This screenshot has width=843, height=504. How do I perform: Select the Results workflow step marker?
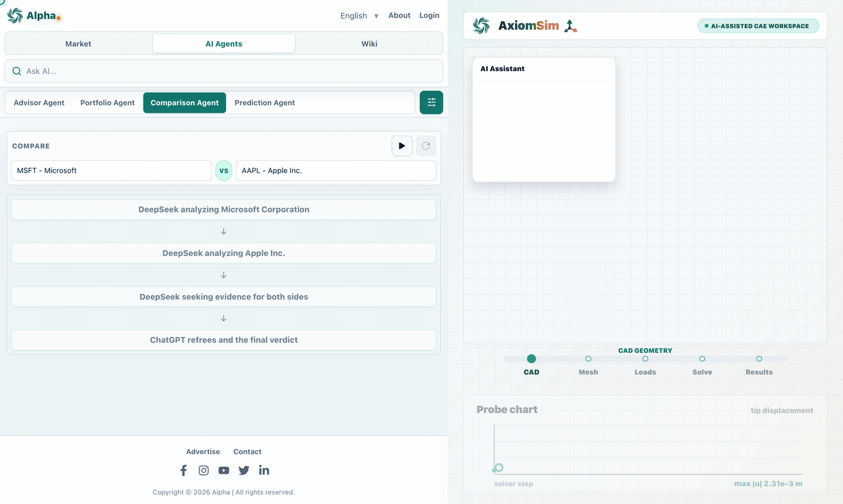[x=759, y=359]
